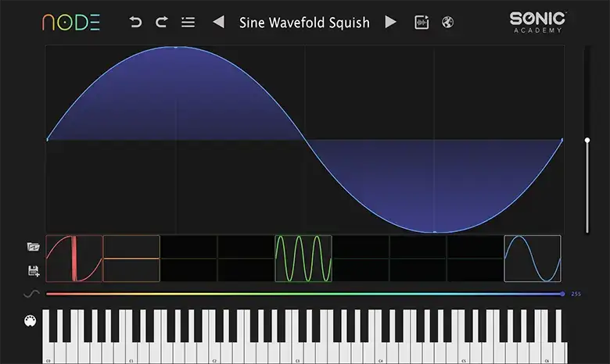Select the empty slot right of orange slot
Viewport: 610px width, 364px height.
(188, 259)
